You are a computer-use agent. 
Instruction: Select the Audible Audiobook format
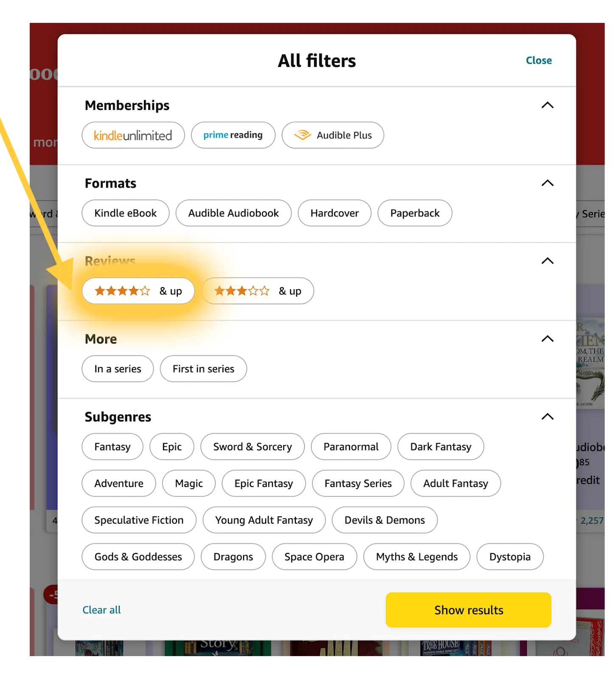pos(233,213)
